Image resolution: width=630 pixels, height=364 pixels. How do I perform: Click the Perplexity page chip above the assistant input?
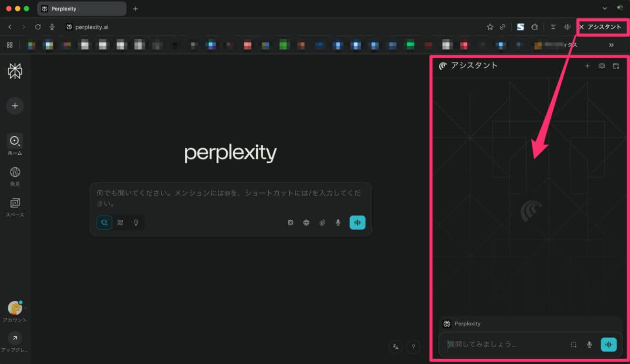(462, 324)
